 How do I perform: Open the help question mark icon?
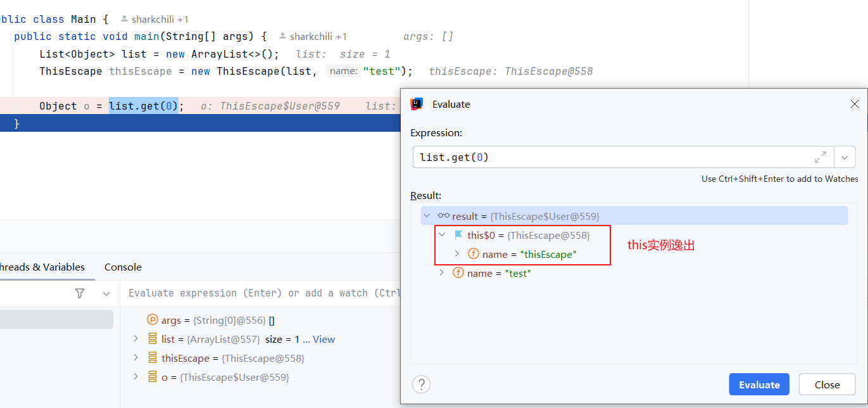tap(421, 384)
